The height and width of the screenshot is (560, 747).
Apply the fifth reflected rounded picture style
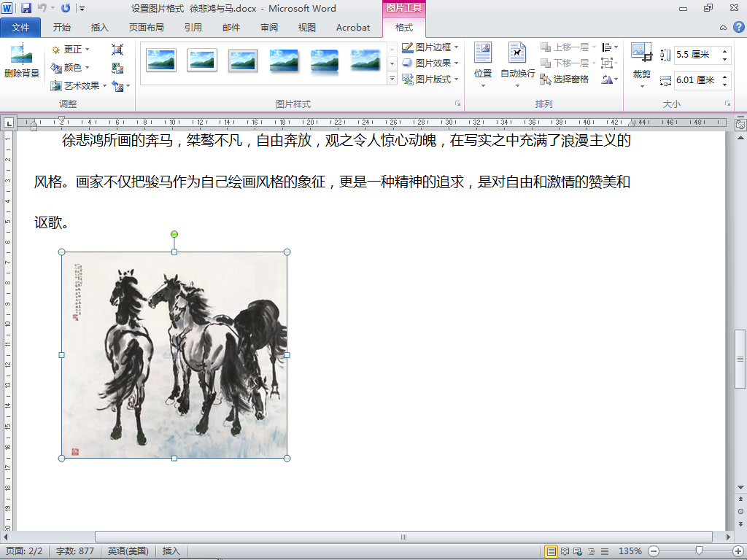click(x=325, y=61)
